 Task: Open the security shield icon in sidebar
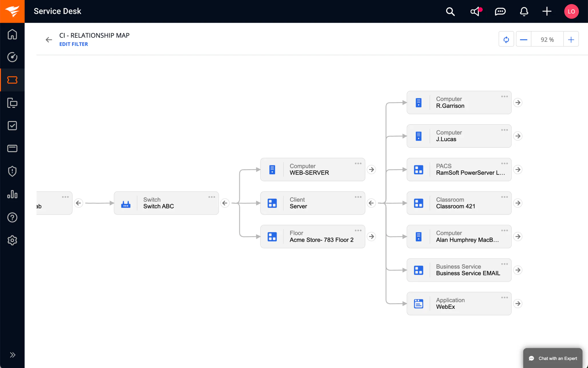tap(12, 171)
